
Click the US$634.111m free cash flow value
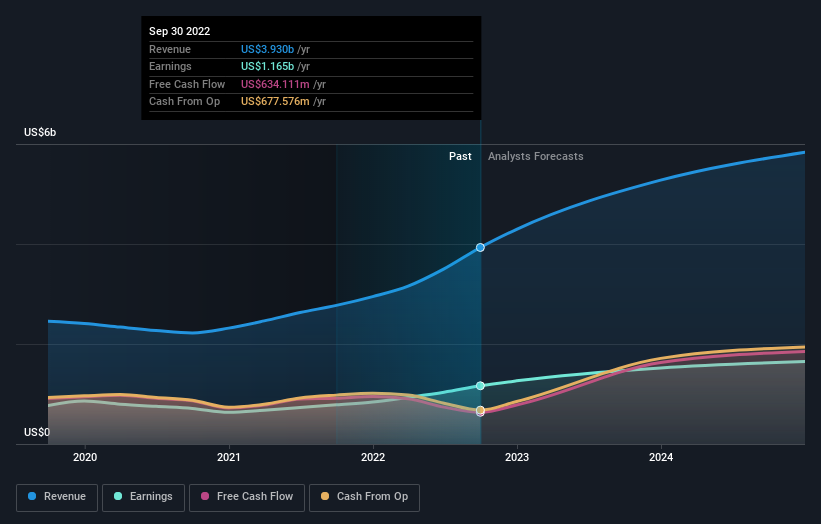(x=275, y=84)
